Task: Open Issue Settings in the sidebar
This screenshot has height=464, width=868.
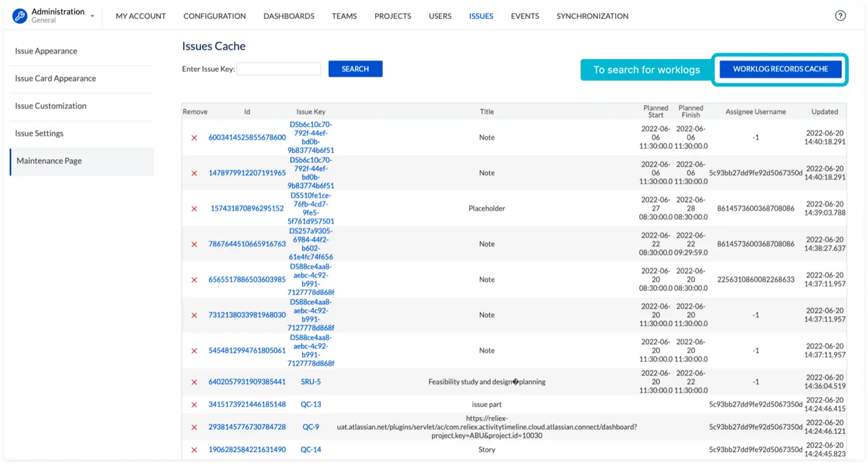Action: (39, 133)
